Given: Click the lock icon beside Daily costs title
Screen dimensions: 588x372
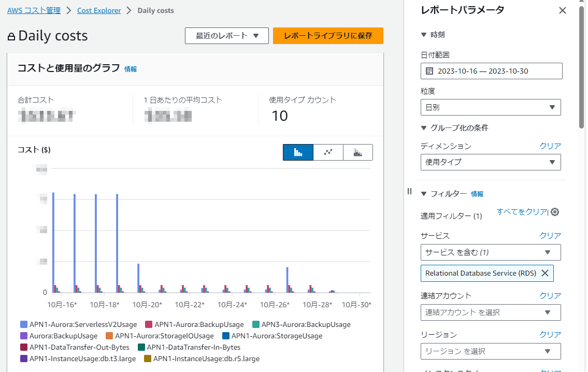Looking at the screenshot, I should tap(10, 35).
